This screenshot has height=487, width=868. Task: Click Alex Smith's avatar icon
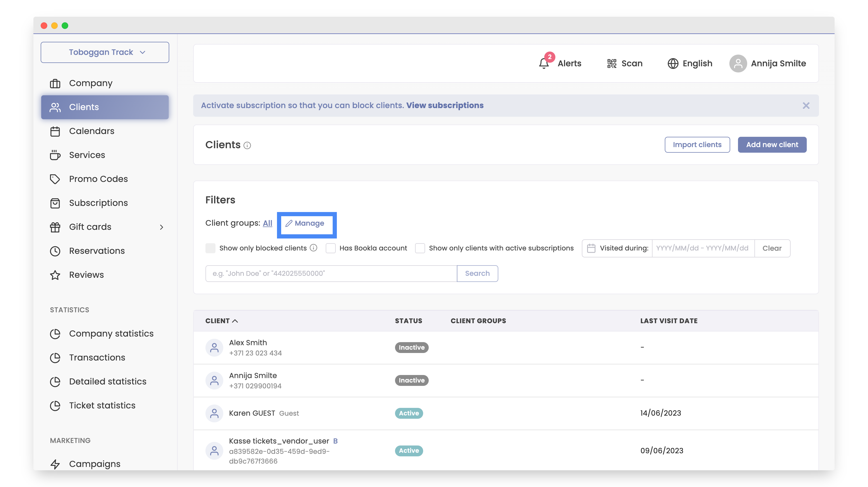[214, 347]
